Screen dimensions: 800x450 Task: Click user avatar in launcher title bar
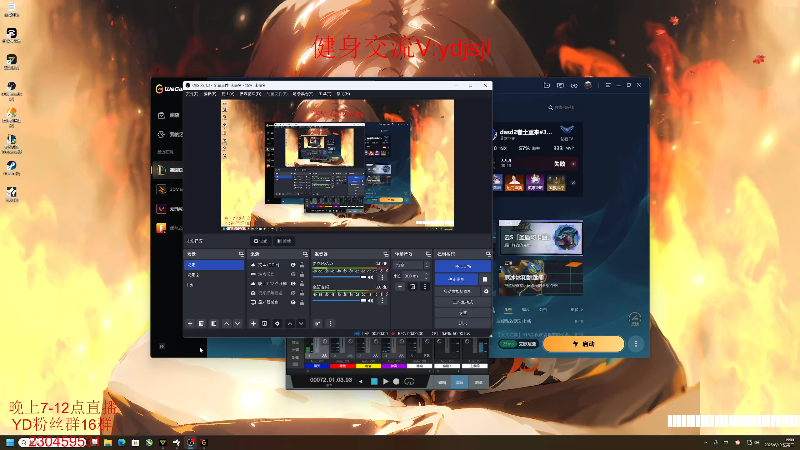pos(588,85)
